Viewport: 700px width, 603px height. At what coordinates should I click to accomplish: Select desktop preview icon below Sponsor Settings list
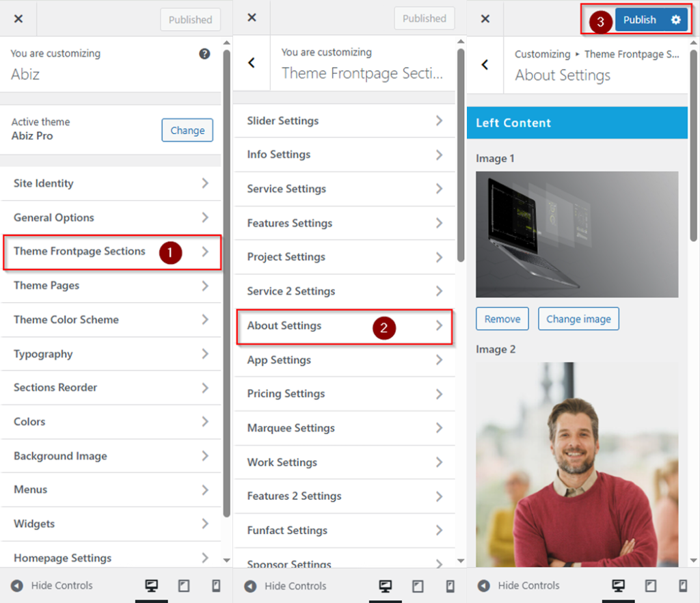pos(386,586)
